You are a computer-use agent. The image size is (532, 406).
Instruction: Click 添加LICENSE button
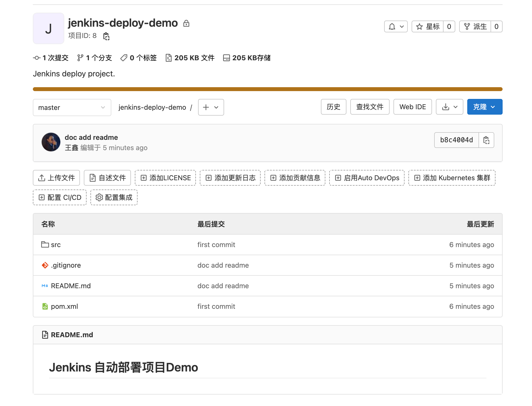point(165,178)
